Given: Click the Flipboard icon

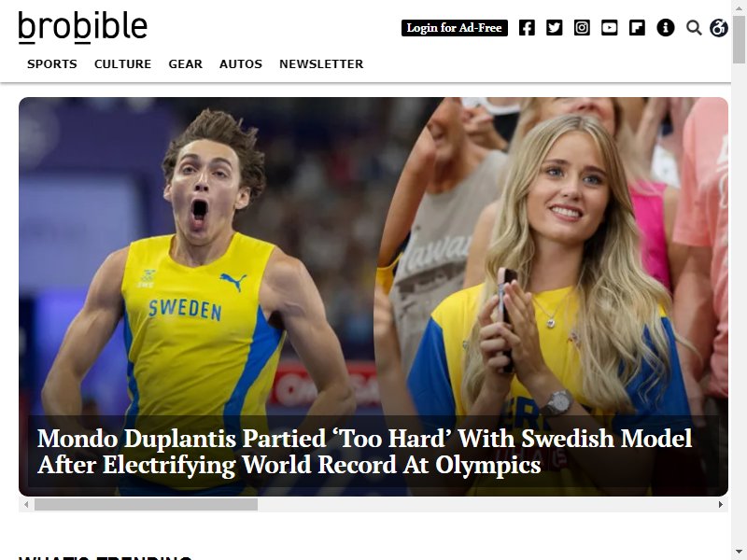Looking at the screenshot, I should (637, 28).
